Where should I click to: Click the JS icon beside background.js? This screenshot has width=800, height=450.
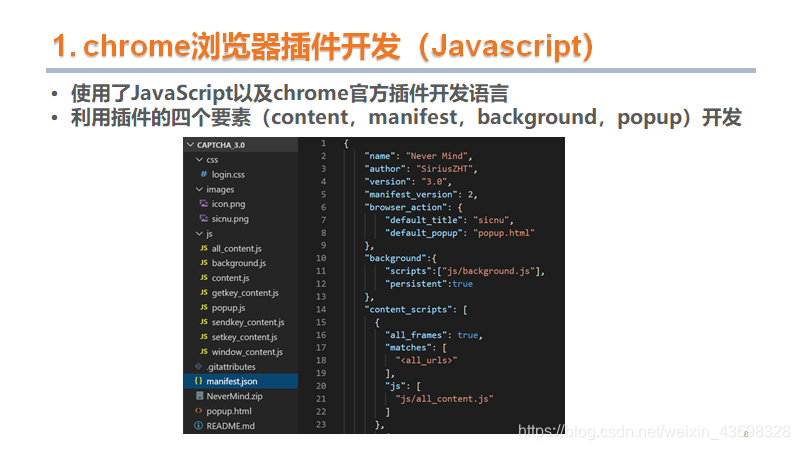pyautogui.click(x=204, y=263)
